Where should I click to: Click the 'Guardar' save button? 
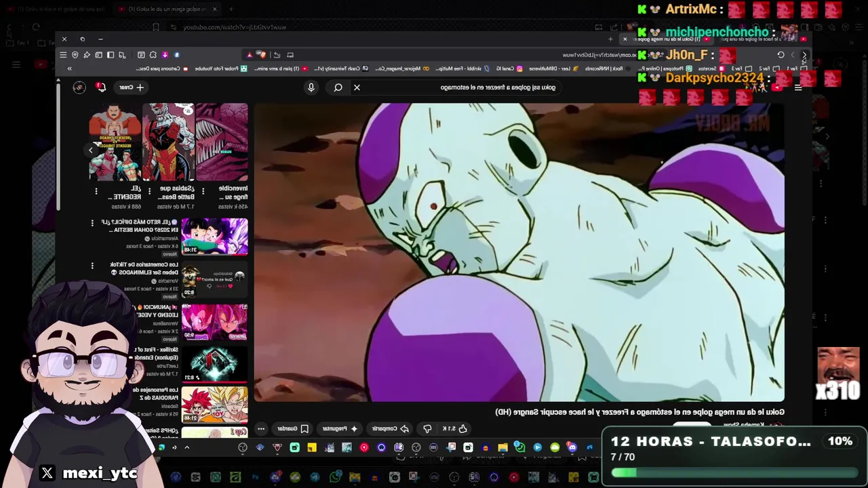[x=292, y=428]
